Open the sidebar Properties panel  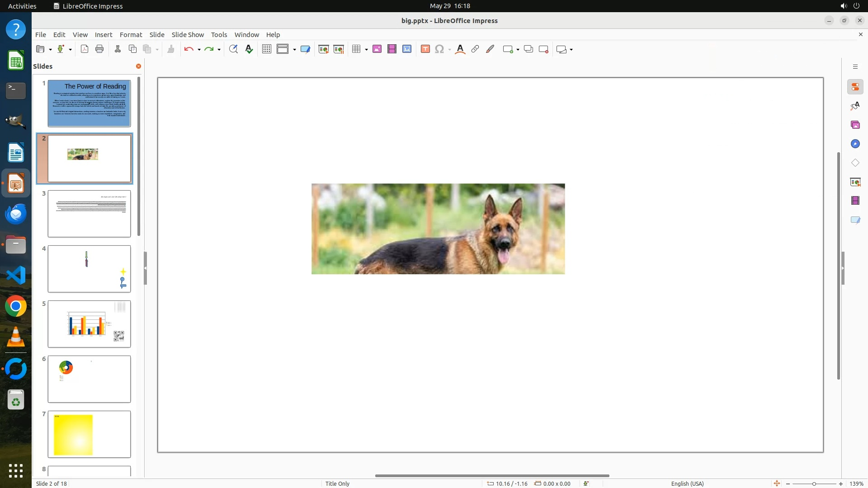point(855,87)
